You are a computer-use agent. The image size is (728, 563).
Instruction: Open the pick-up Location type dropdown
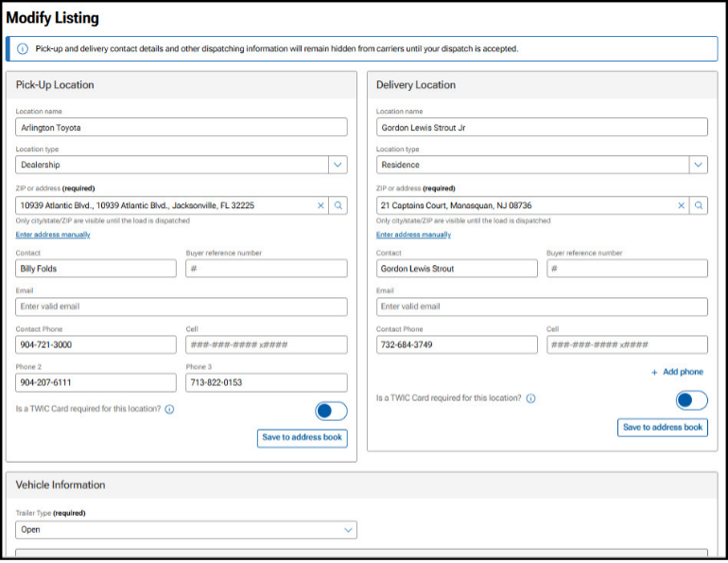tap(338, 165)
